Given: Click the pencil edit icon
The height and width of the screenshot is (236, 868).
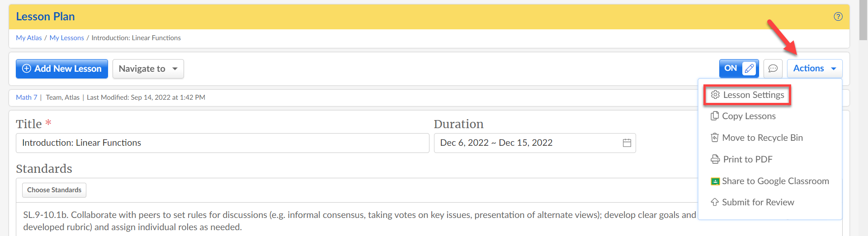Looking at the screenshot, I should 749,69.
